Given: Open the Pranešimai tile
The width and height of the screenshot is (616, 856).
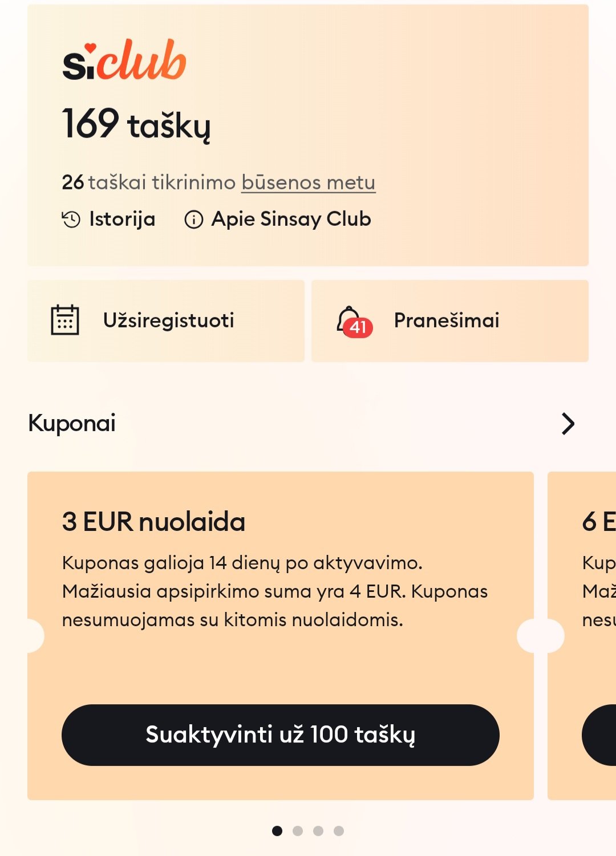Looking at the screenshot, I should point(450,321).
